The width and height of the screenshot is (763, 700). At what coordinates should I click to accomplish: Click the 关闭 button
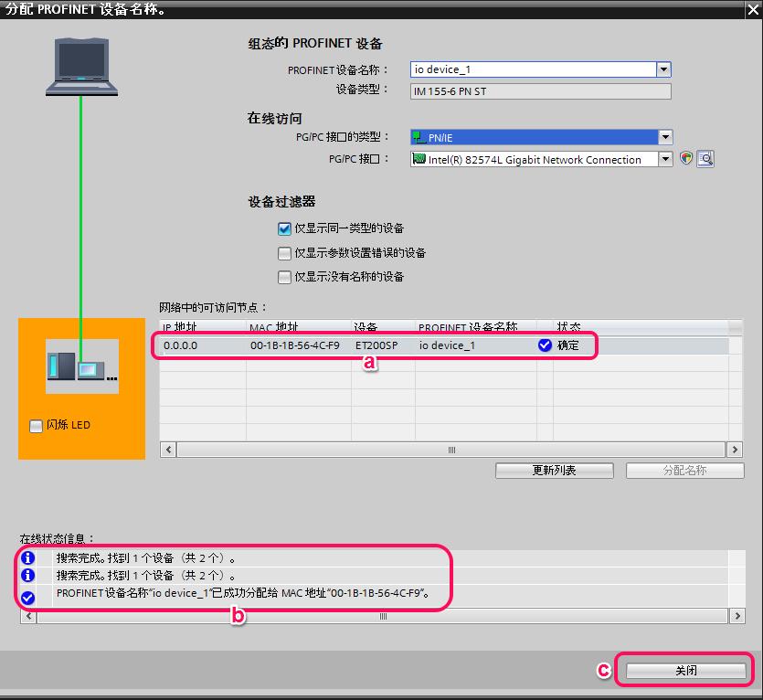pos(685,671)
